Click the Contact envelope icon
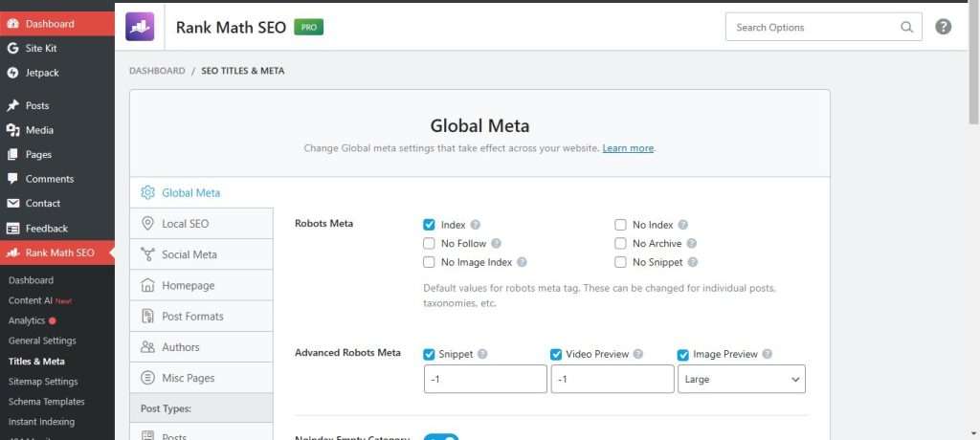The height and width of the screenshot is (440, 980). coord(13,203)
